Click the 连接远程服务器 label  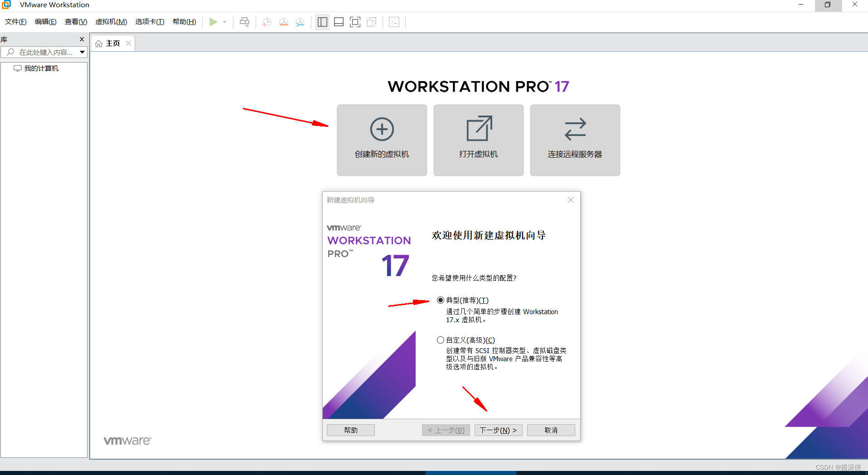point(575,154)
